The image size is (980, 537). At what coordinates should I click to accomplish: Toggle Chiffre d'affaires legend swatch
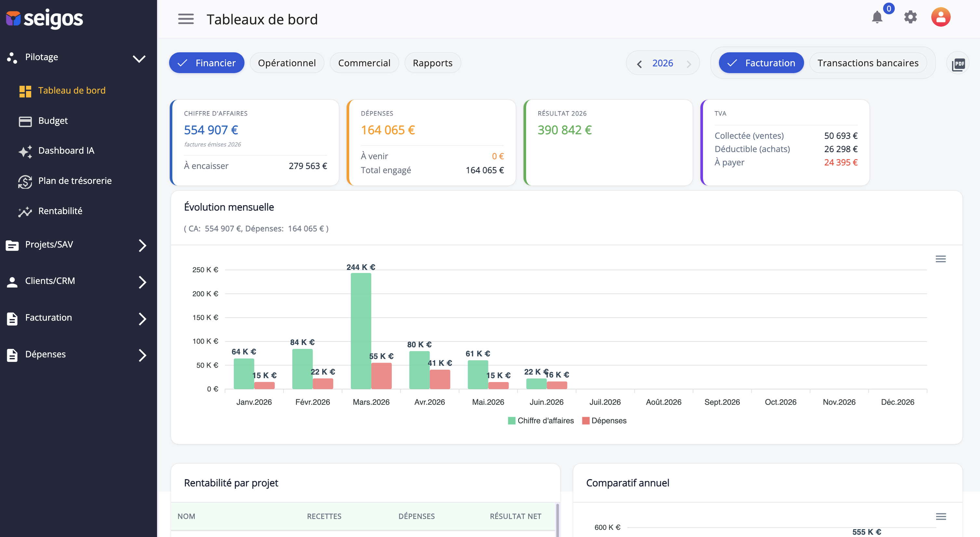pyautogui.click(x=511, y=421)
